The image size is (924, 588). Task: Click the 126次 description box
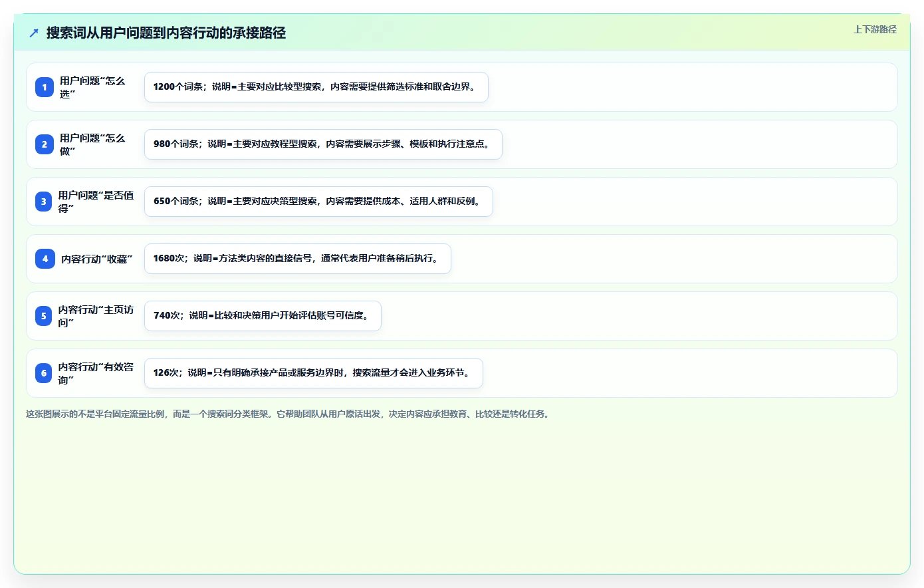click(314, 373)
